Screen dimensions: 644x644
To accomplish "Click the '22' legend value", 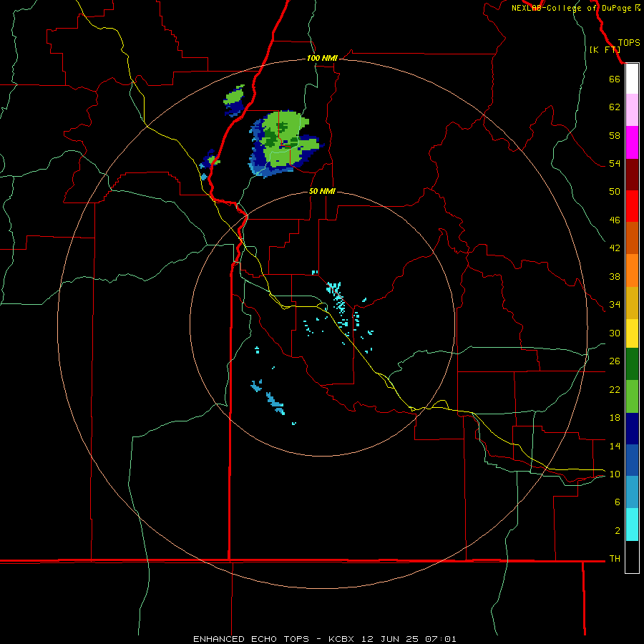I will click(615, 389).
